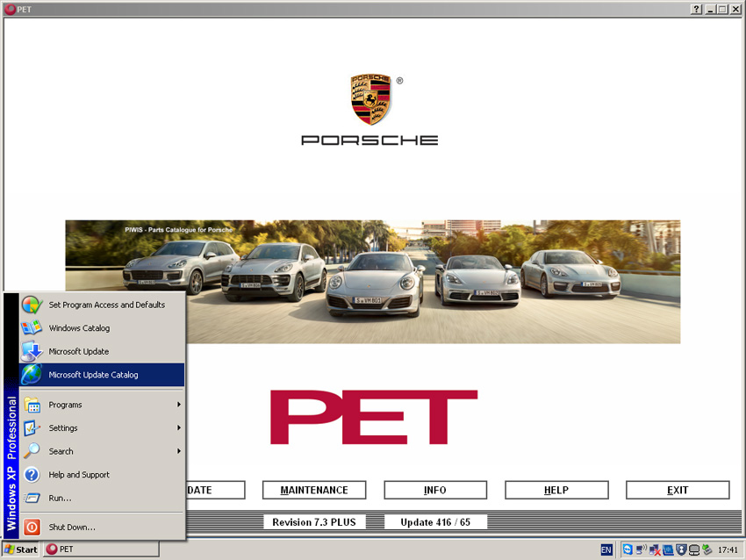Click the PET icon in the title bar
Image resolution: width=746 pixels, height=560 pixels.
coord(10,9)
